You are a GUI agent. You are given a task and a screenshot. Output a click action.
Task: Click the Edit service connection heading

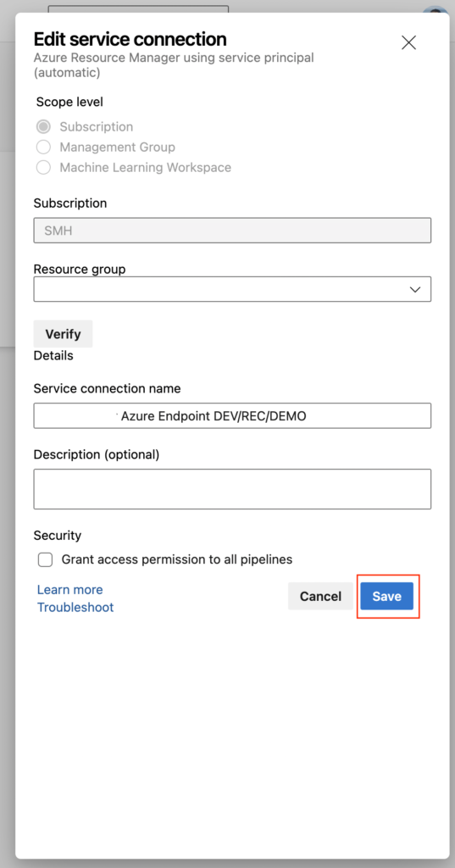[130, 39]
